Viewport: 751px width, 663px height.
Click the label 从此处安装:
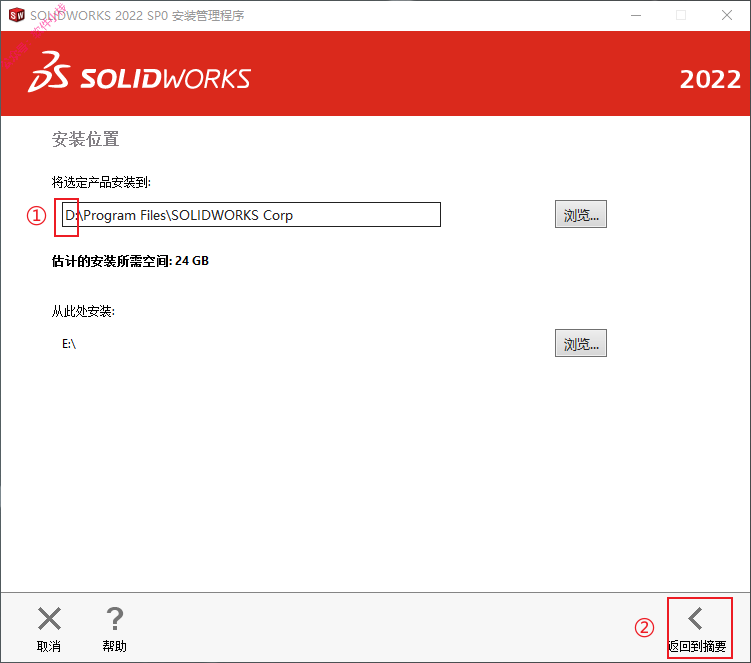[x=83, y=311]
